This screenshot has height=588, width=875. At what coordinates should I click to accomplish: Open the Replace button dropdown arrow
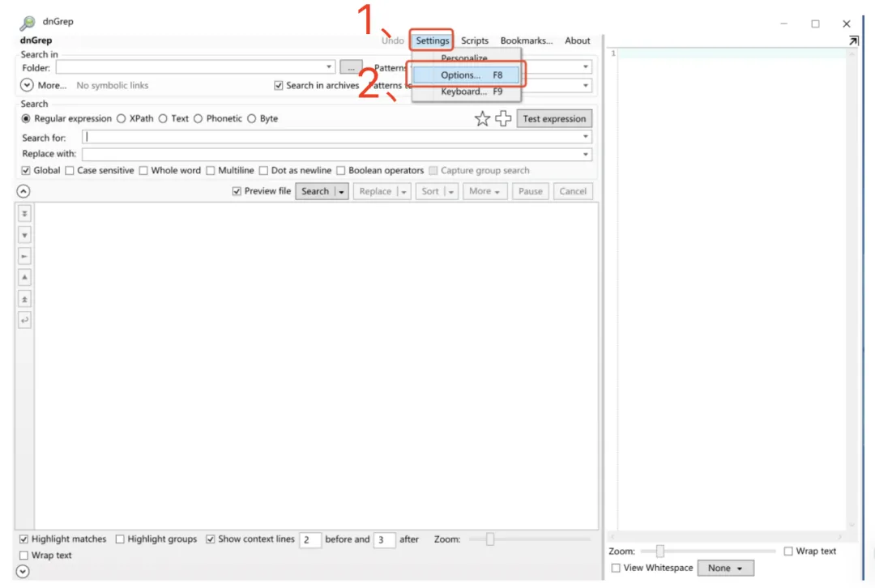(404, 191)
